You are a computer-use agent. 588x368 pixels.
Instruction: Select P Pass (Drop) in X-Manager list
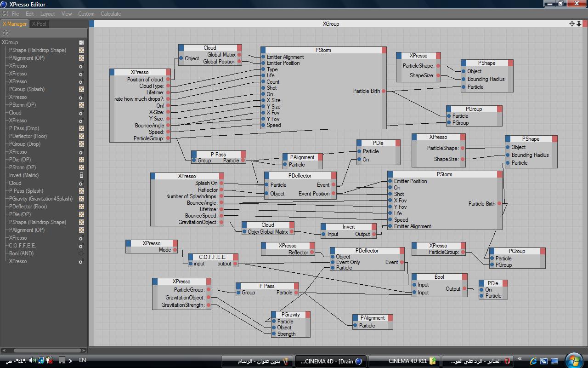coord(24,128)
